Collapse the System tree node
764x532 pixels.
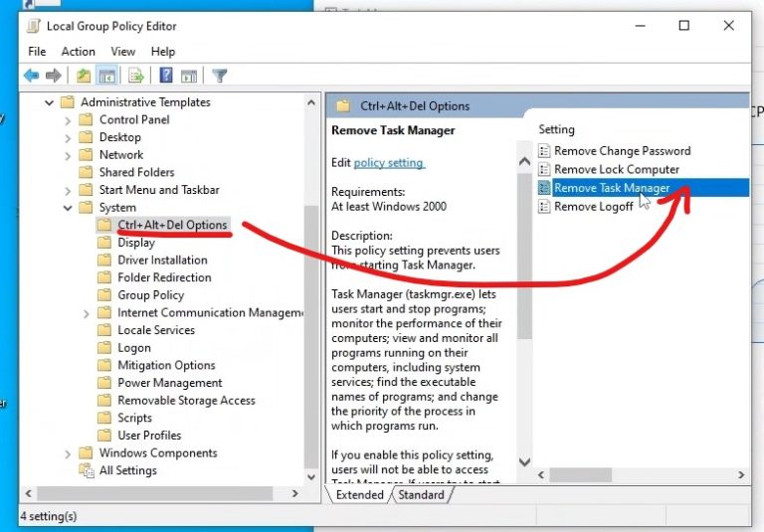coord(68,208)
